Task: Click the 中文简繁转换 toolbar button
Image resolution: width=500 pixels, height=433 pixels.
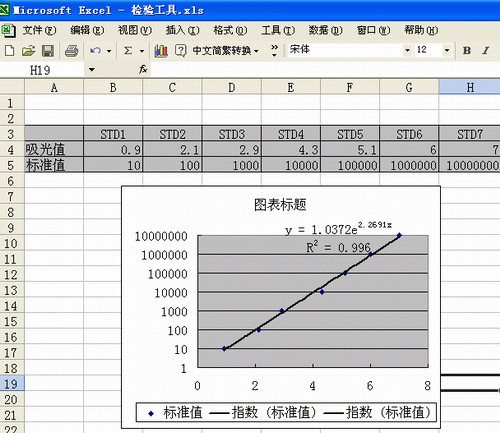Action: coord(225,51)
